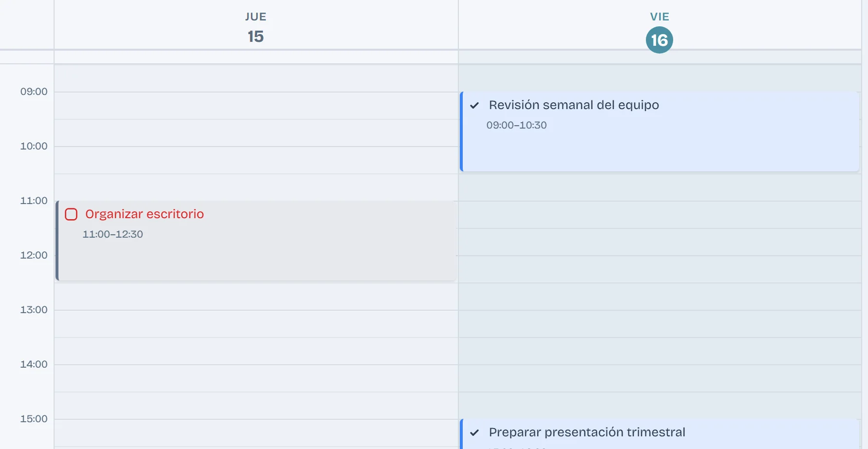This screenshot has height=449, width=868.
Task: Click the 10:00 hour label
Action: point(34,146)
